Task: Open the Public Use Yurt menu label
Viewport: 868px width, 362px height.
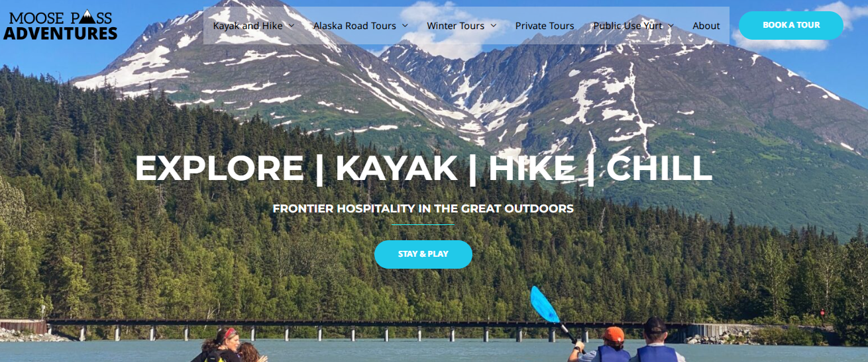Action: (627, 26)
